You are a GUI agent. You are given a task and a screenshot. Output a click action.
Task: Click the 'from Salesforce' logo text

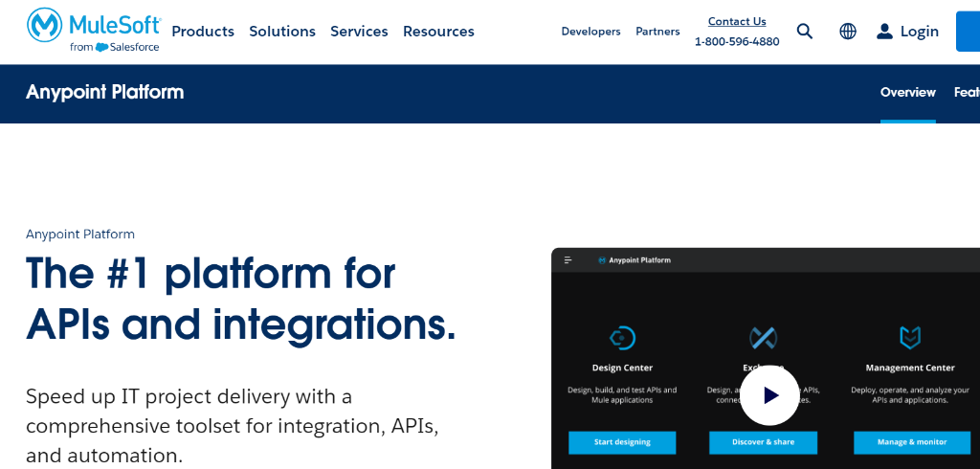click(x=115, y=47)
